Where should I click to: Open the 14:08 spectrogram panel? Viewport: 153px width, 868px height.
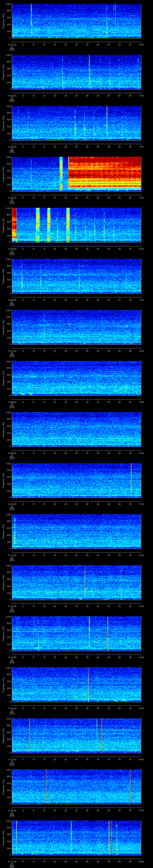pos(77,378)
